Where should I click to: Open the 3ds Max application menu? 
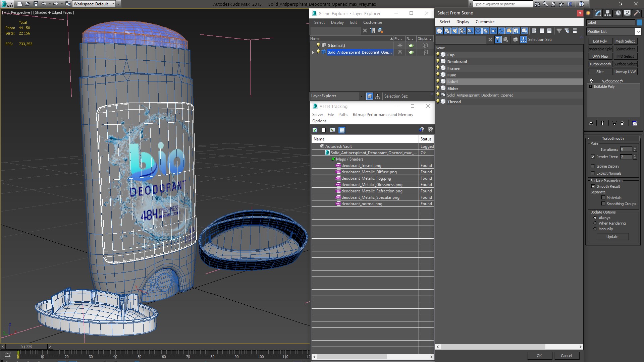click(x=7, y=4)
